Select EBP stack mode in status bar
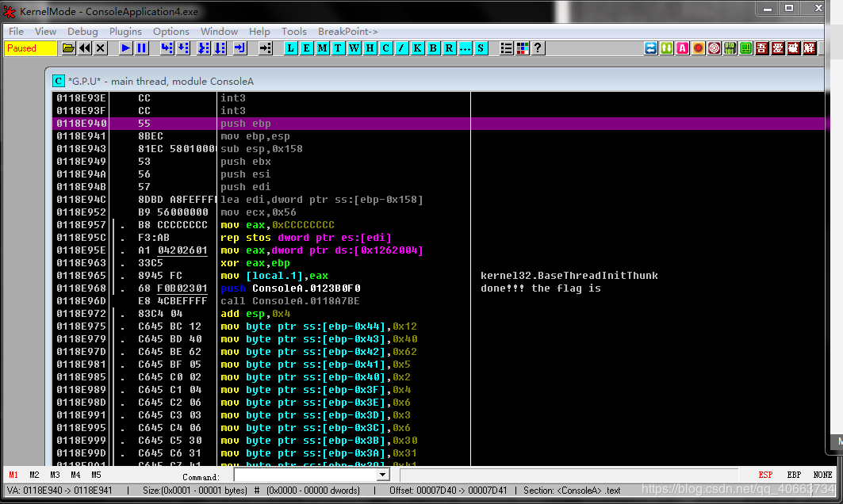The image size is (843, 504). point(794,475)
